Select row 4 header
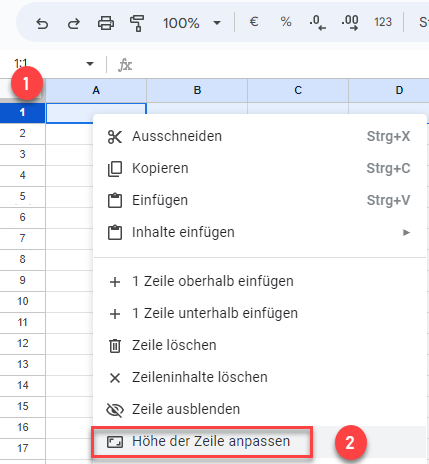The height and width of the screenshot is (464, 429). click(x=22, y=176)
